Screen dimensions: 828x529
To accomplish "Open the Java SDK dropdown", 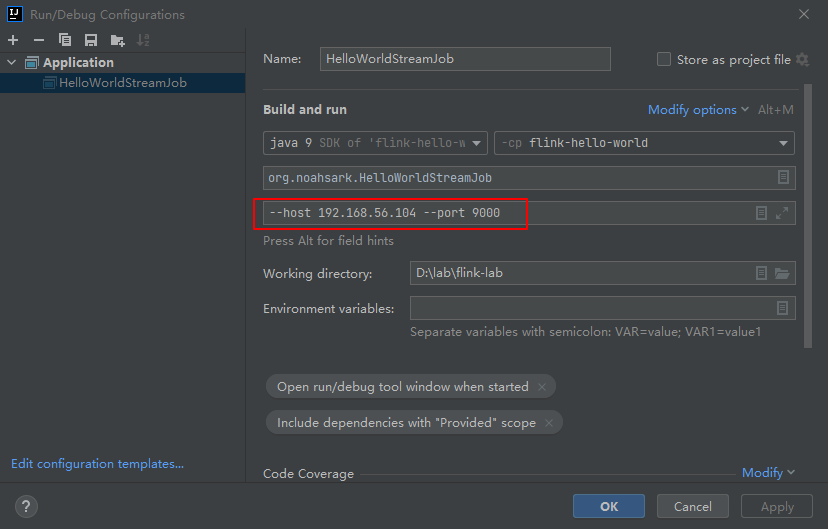I will pyautogui.click(x=375, y=143).
